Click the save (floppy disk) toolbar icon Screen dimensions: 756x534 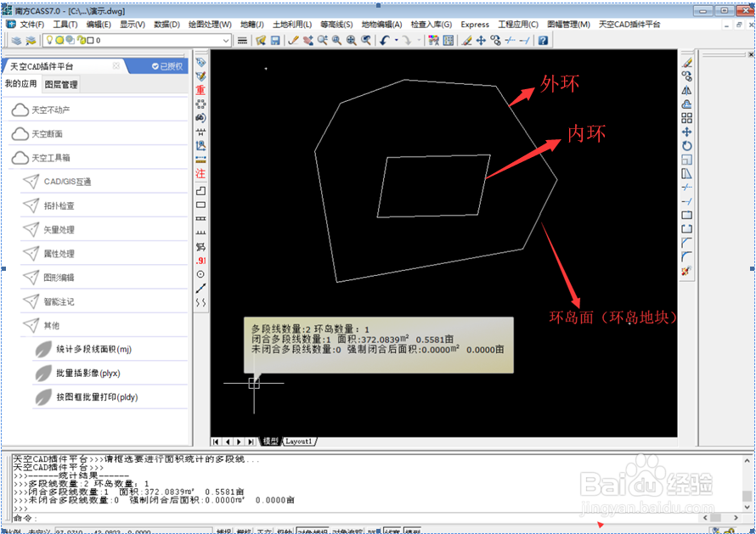pos(275,41)
